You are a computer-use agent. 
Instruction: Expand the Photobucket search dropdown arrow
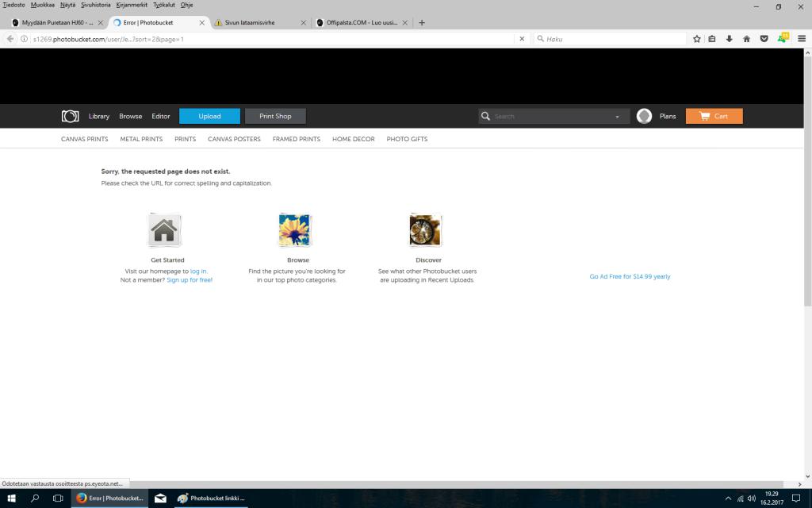click(x=617, y=117)
